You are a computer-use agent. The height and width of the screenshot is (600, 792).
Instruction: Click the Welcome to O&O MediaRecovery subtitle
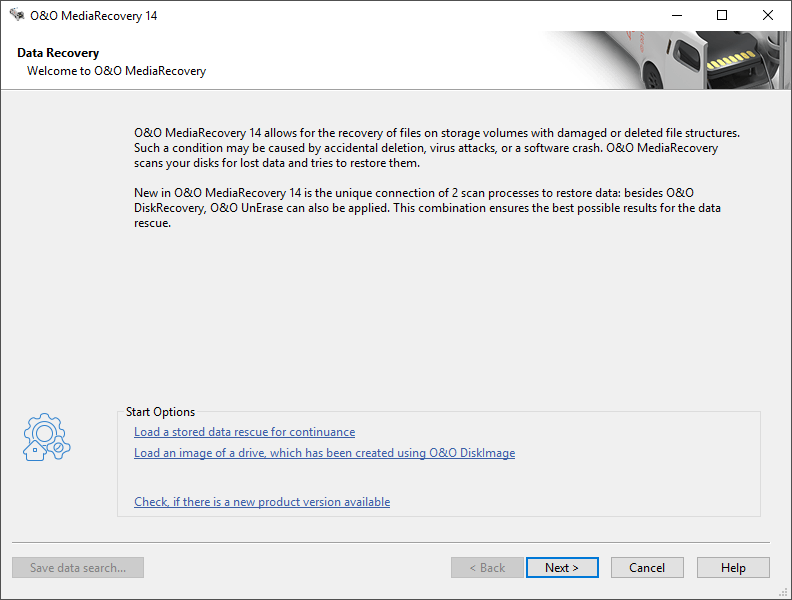[x=117, y=71]
